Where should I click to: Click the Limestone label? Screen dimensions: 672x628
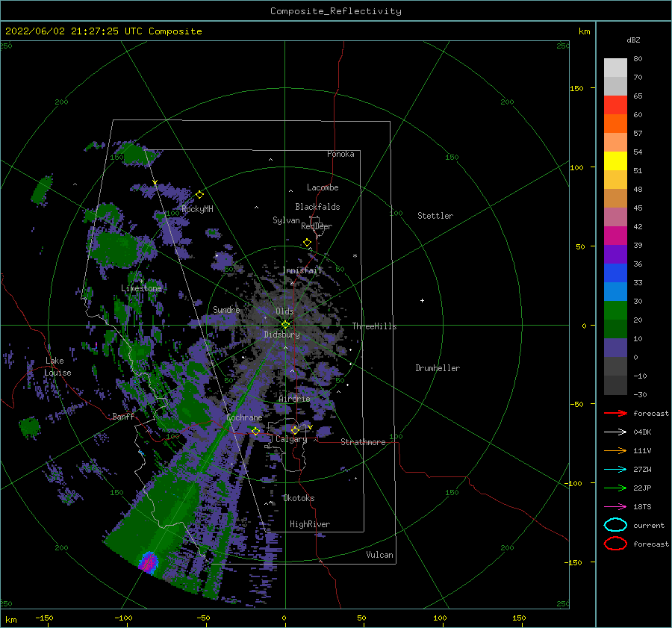click(141, 288)
